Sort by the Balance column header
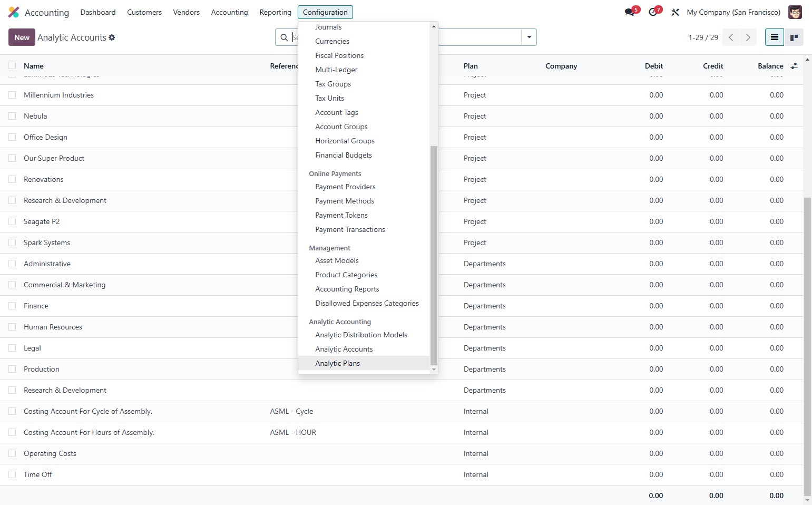 click(770, 66)
